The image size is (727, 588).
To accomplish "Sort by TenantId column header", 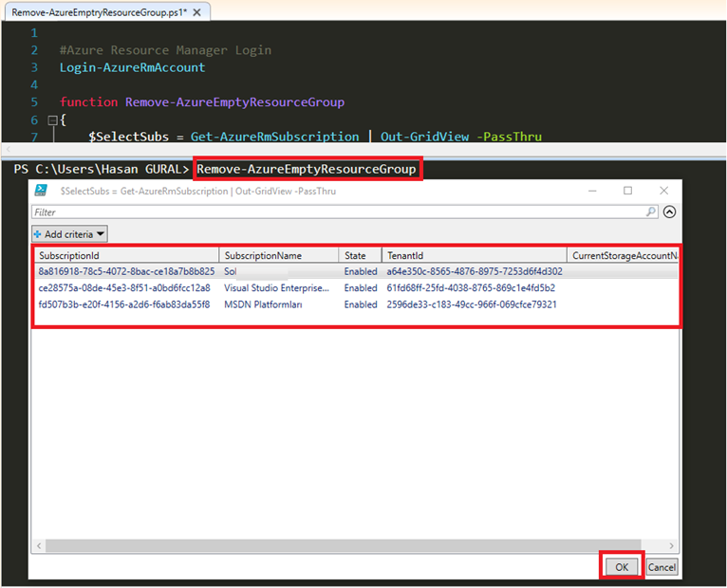I will [475, 255].
